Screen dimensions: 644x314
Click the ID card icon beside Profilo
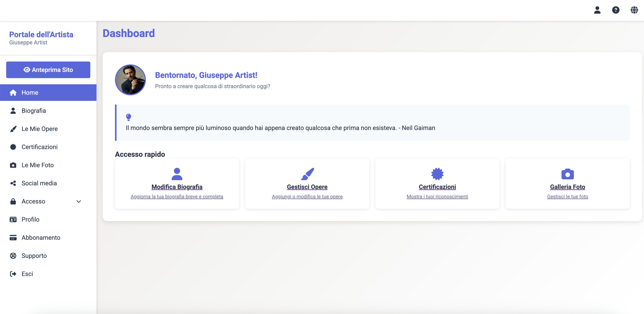pyautogui.click(x=13, y=219)
